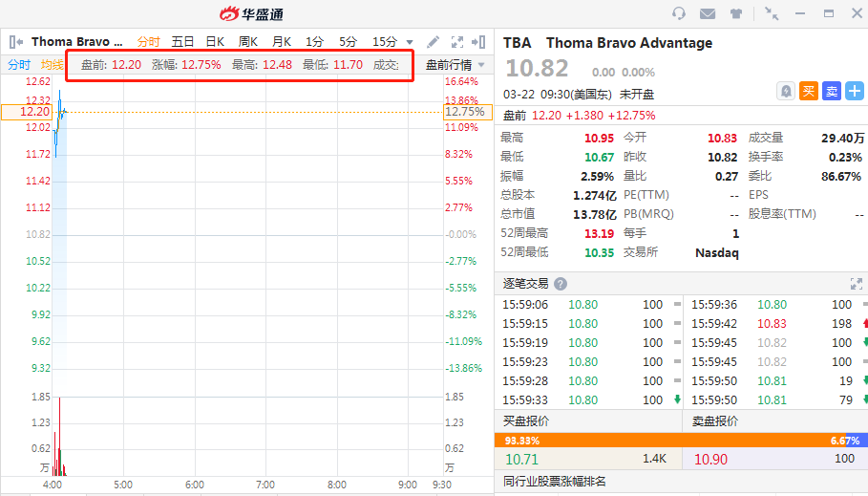This screenshot has width=868, height=496.
Task: Click the 52周最低 value 10.35
Action: click(599, 252)
